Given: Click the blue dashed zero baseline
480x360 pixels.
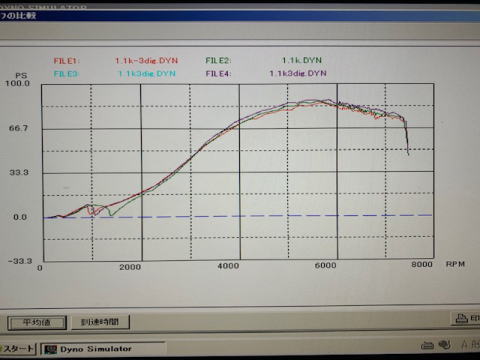Looking at the screenshot, I should (238, 216).
